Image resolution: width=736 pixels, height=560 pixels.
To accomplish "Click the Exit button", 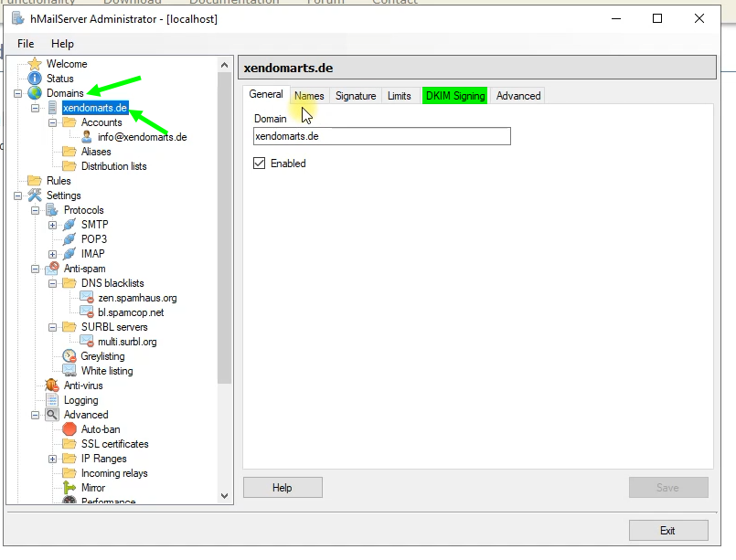I will click(x=668, y=531).
